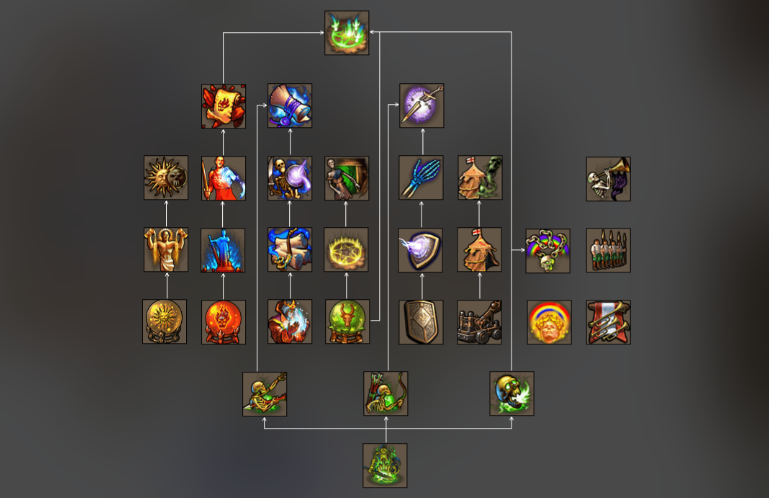Select the skeleton playing trumpet icon
Image resolution: width=769 pixels, height=498 pixels.
pos(609,179)
